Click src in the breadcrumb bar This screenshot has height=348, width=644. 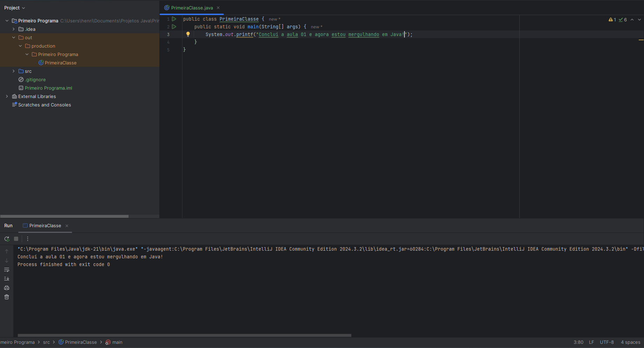click(x=46, y=342)
